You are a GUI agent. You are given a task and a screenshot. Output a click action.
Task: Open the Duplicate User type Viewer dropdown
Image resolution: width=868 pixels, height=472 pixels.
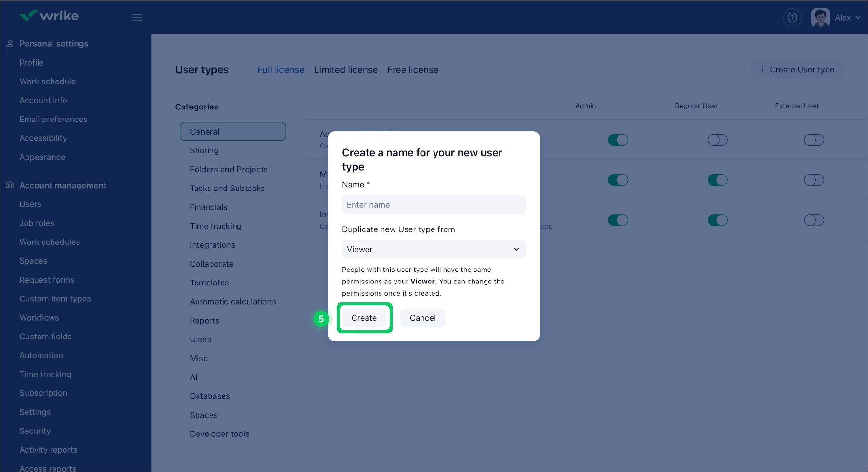433,249
